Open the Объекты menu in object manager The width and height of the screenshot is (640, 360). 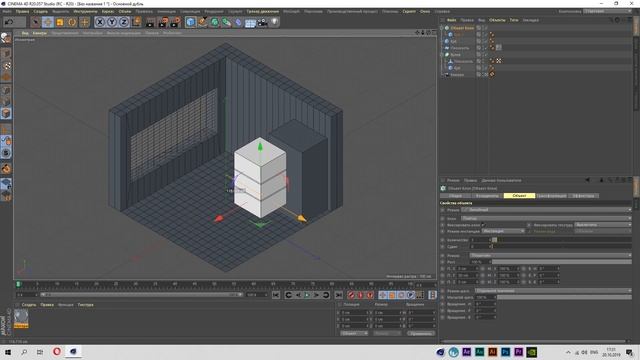pos(497,20)
